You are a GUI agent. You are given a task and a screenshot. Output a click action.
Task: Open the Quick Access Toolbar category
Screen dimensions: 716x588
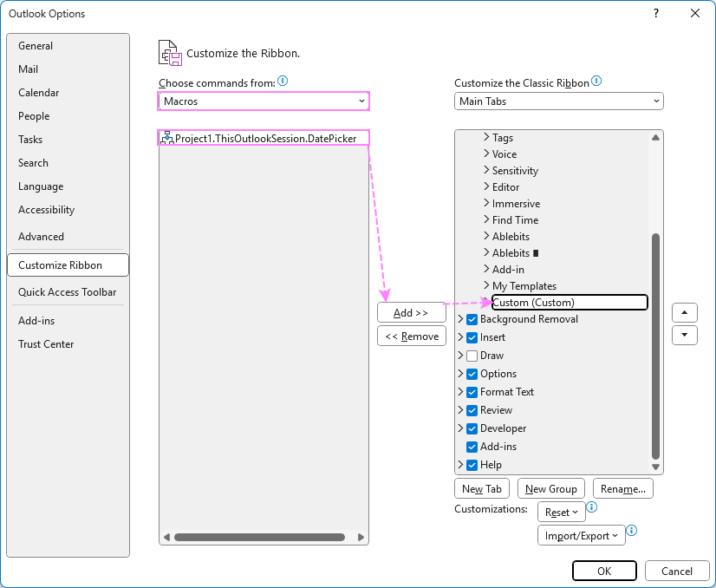click(x=67, y=292)
